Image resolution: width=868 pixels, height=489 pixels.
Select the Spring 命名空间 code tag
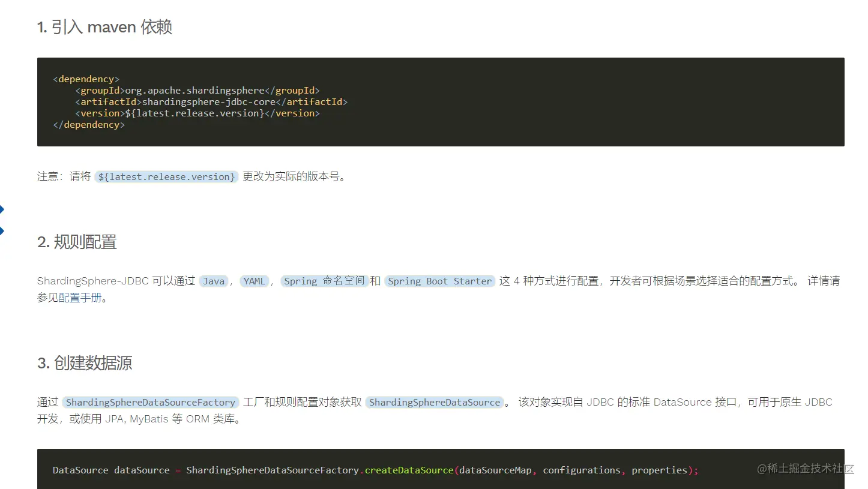click(x=324, y=281)
